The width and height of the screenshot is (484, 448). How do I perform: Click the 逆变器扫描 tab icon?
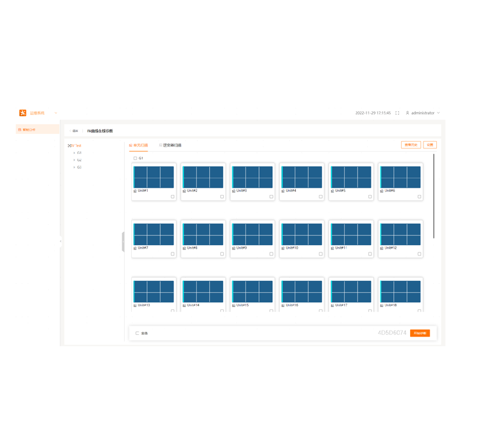(159, 145)
